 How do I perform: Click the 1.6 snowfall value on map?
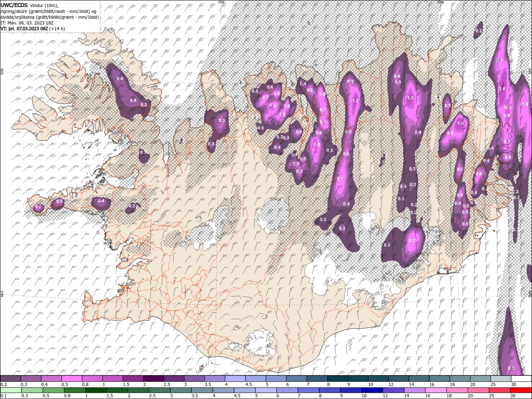pos(502,89)
